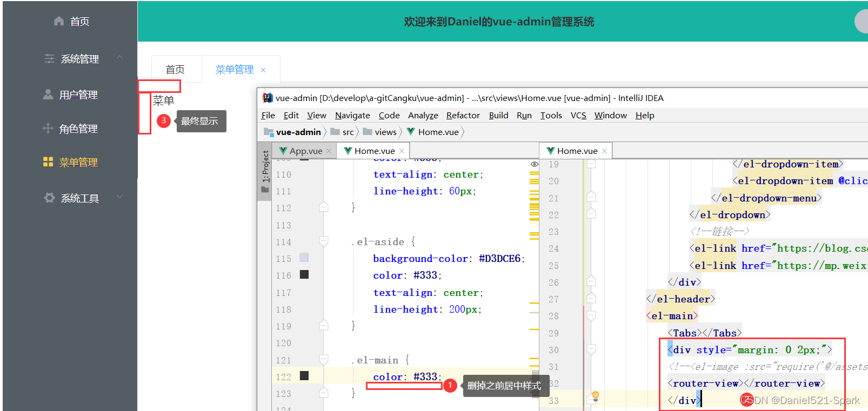Open the Analyze menu in IntelliJ

[423, 115]
